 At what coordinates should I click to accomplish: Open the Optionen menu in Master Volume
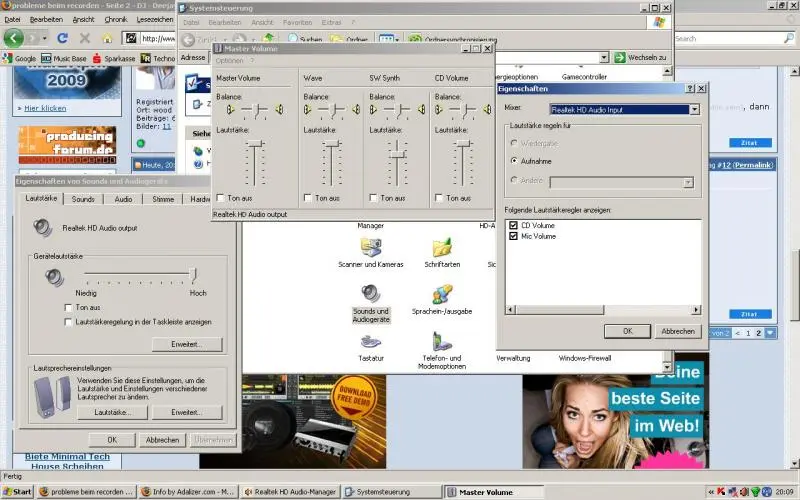pyautogui.click(x=229, y=61)
